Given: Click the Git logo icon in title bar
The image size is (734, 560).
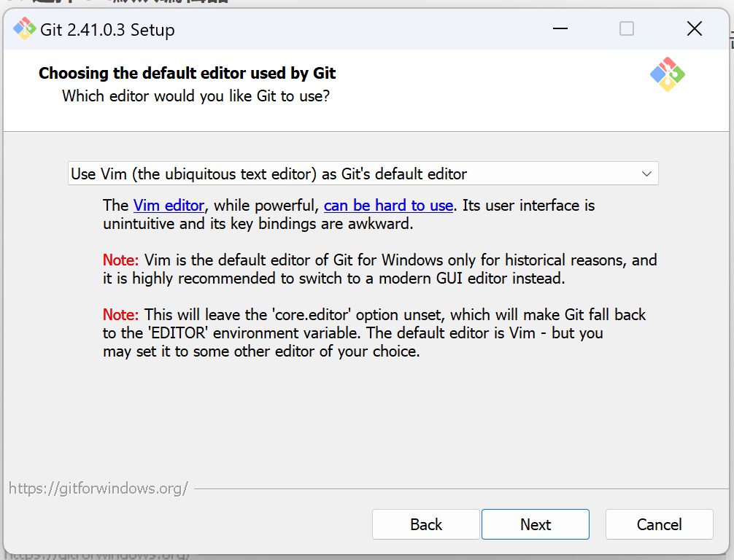Looking at the screenshot, I should pos(24,29).
